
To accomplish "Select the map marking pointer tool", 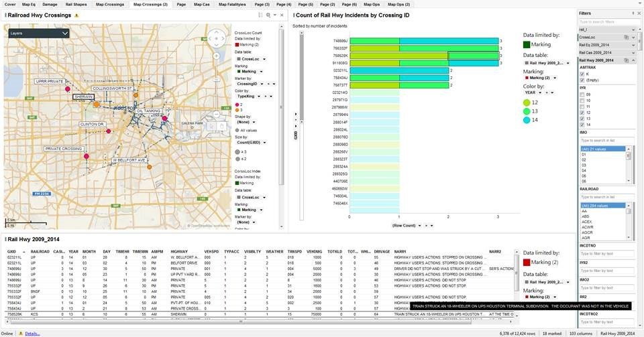I will [x=212, y=127].
